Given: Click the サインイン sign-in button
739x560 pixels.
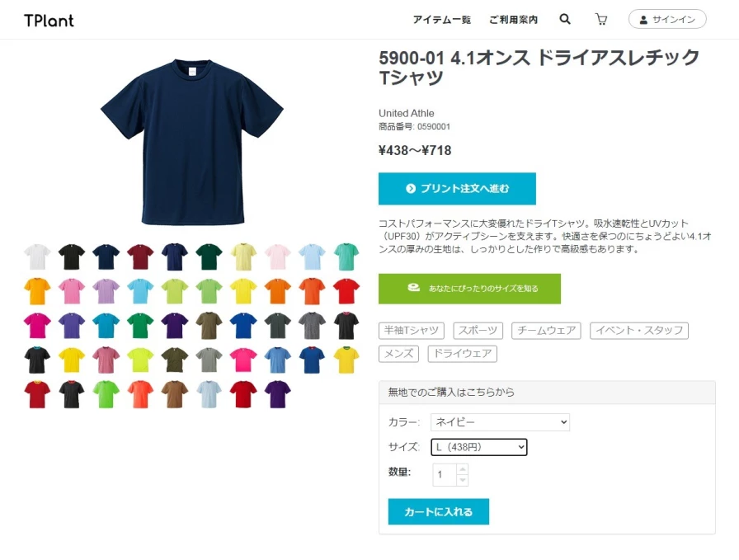Looking at the screenshot, I should (667, 19).
